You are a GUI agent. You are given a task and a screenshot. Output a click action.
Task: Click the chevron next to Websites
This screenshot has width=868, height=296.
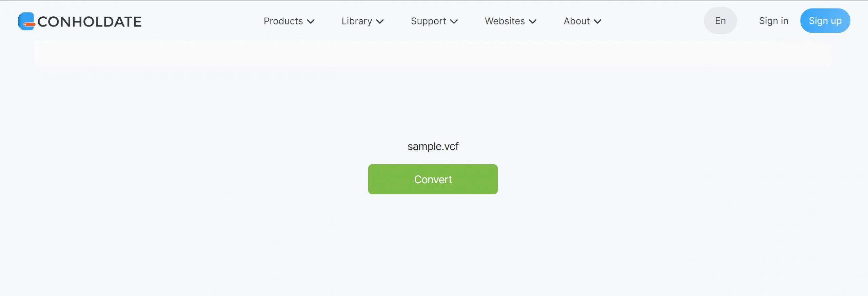pos(533,21)
